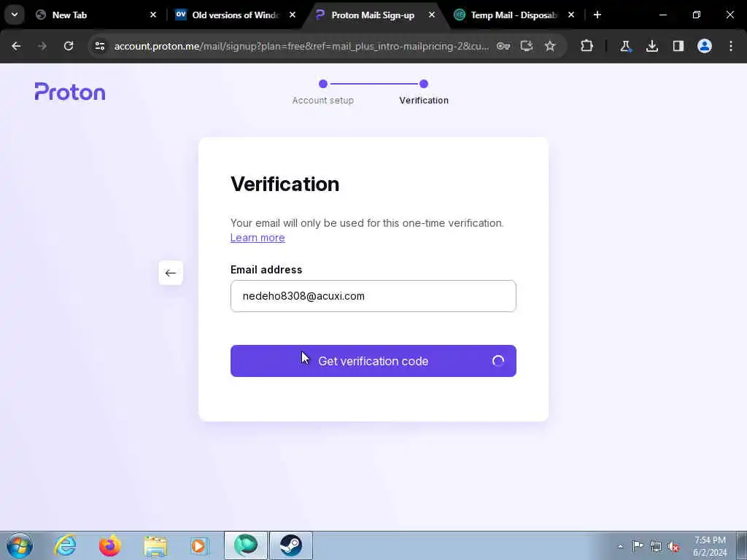This screenshot has height=560, width=747.
Task: Click Get verification code button
Action: pyautogui.click(x=373, y=361)
